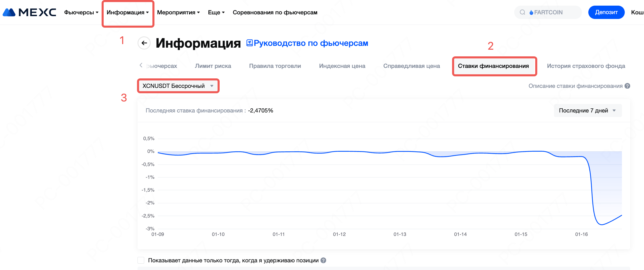Open Соревнования по фьючерсам page

coord(275,12)
